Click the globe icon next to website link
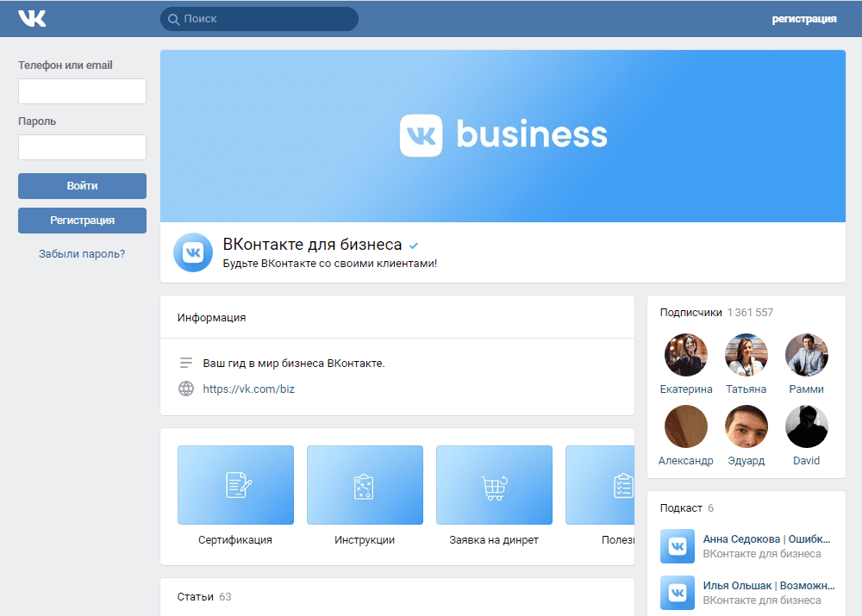The height and width of the screenshot is (616, 862). coord(186,389)
